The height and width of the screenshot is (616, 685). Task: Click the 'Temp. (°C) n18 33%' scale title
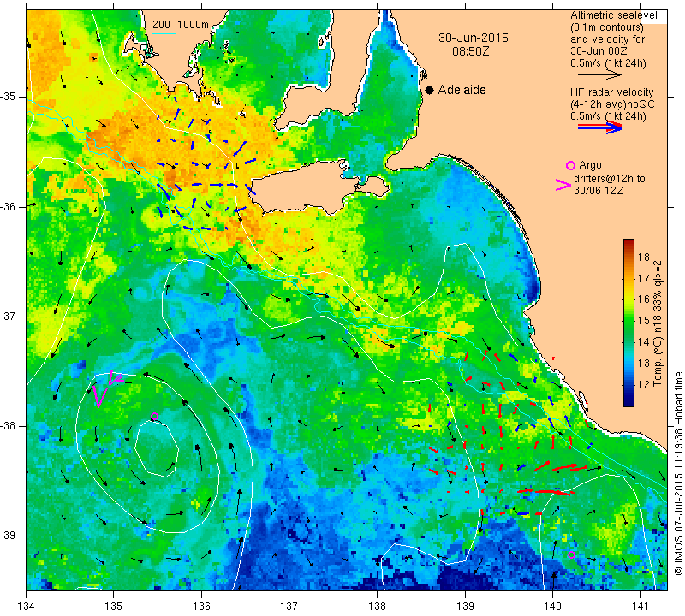tap(658, 323)
